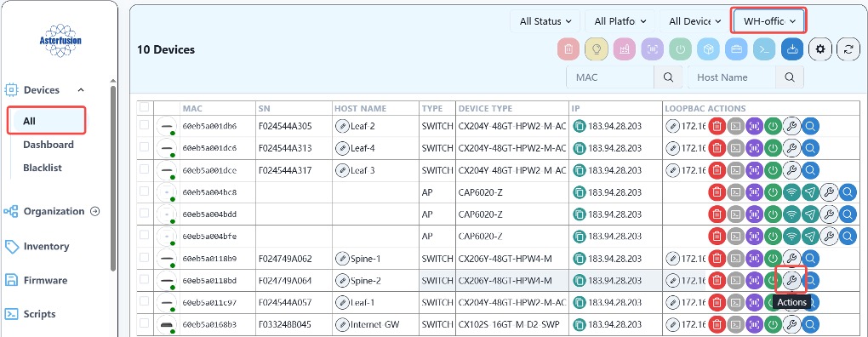This screenshot has height=337, width=868.
Task: Sort by DEVICE TYPE column header
Action: (x=485, y=108)
